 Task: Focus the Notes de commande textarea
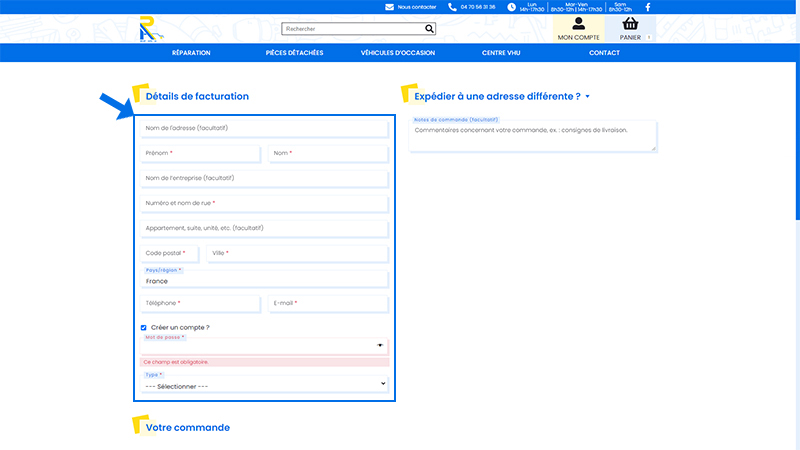click(533, 136)
